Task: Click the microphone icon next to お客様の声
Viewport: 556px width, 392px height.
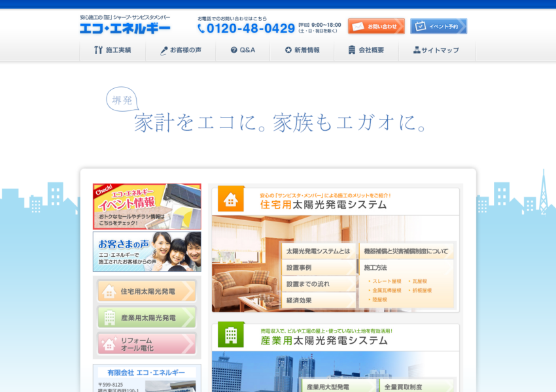Action: pos(164,50)
